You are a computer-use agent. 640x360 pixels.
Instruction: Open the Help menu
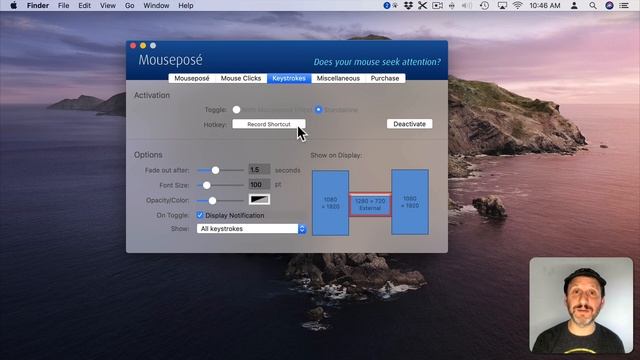tap(186, 5)
